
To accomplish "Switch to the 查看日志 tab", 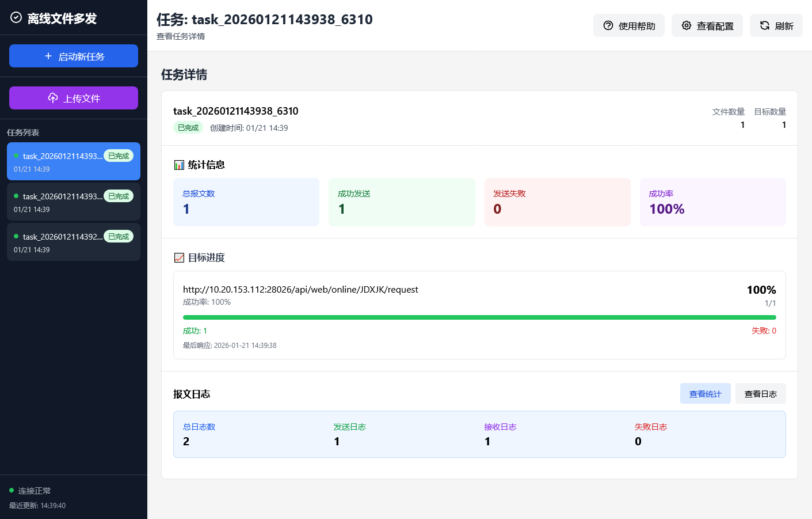I will coord(760,394).
